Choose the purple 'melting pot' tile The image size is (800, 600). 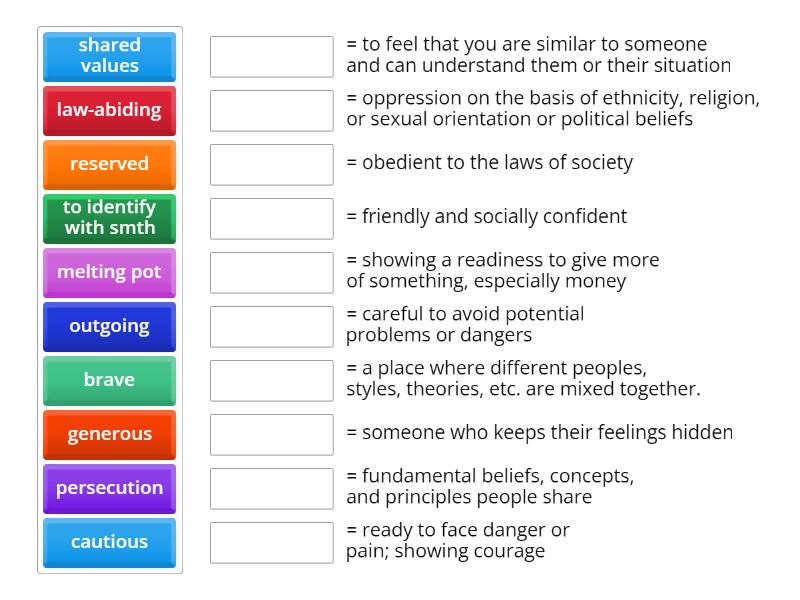click(x=109, y=272)
